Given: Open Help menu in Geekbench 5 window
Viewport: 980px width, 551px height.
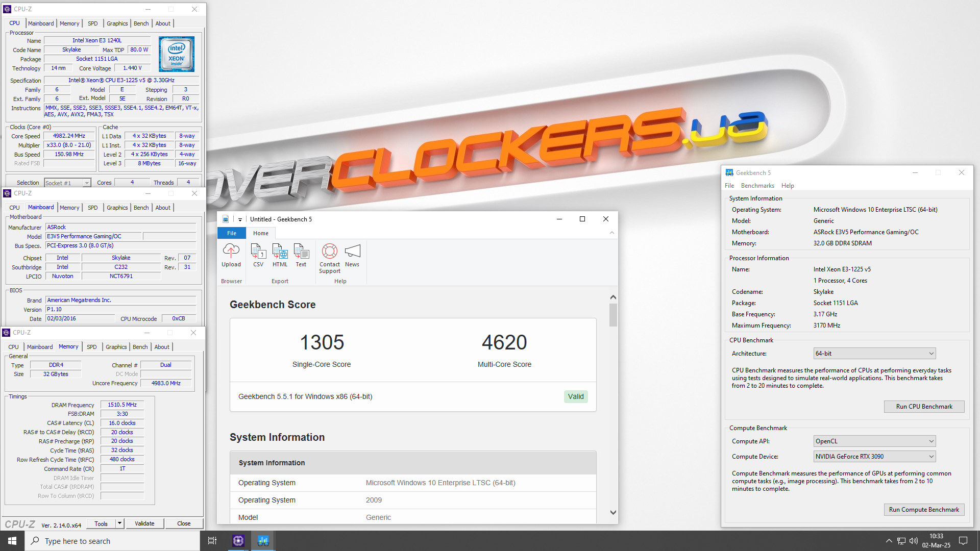Looking at the screenshot, I should click(x=788, y=186).
